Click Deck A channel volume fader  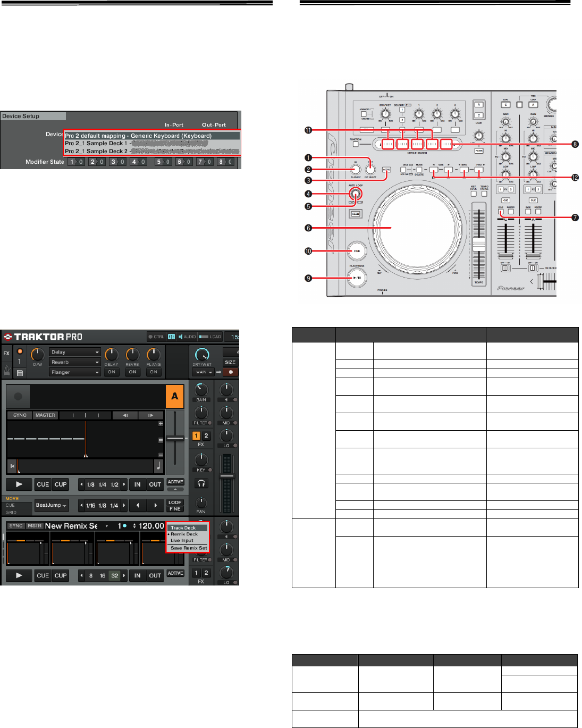click(227, 477)
